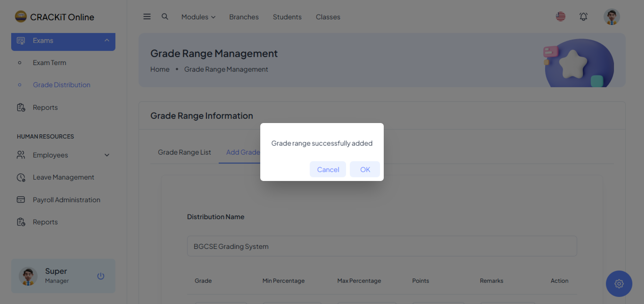The image size is (644, 304).
Task: Click the Payroll Administration card icon
Action: coord(21,200)
